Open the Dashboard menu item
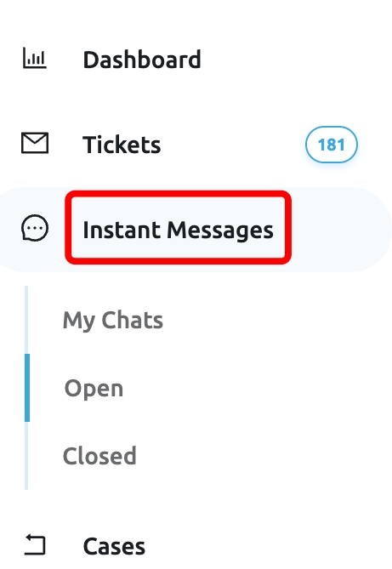The image size is (392, 569). tap(142, 60)
